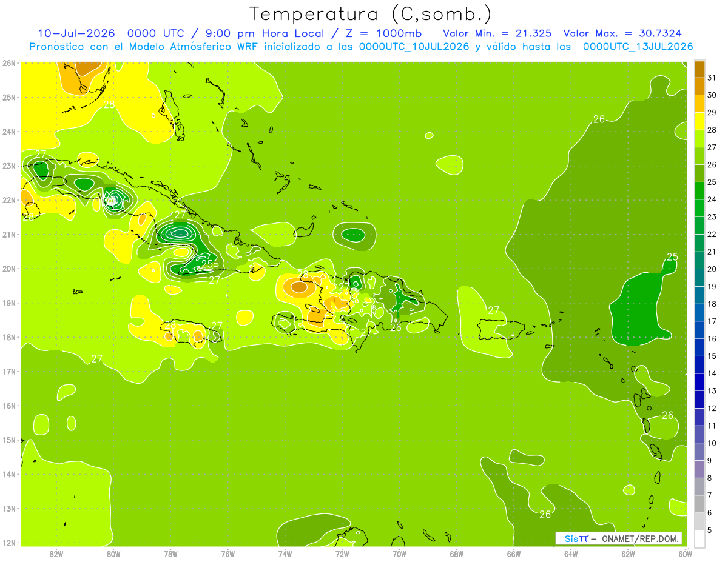Click legend swatch between 27 and 28
This screenshot has width=728, height=562.
pos(699,138)
